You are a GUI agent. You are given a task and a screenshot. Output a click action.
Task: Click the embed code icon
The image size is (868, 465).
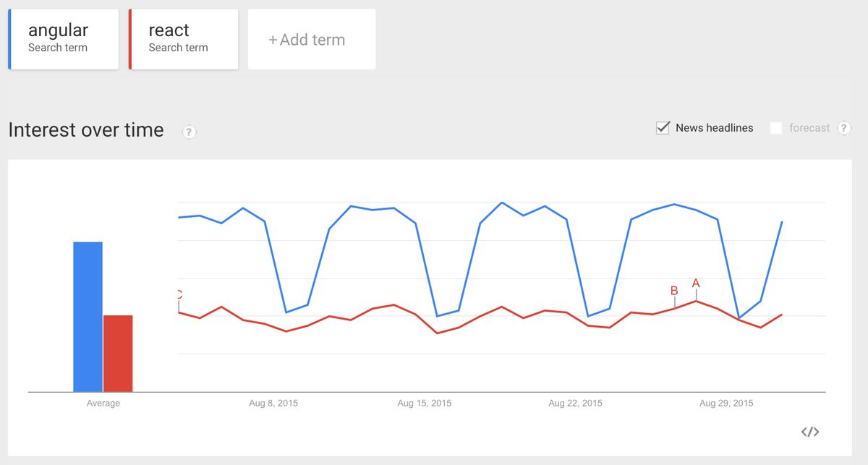pos(809,432)
